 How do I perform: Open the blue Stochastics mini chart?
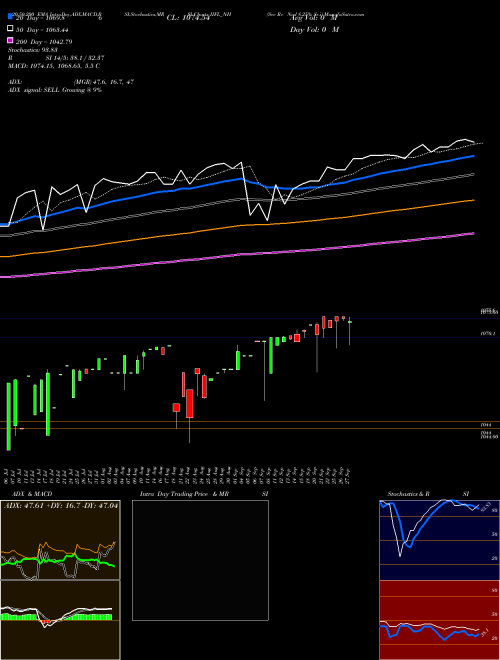439,540
